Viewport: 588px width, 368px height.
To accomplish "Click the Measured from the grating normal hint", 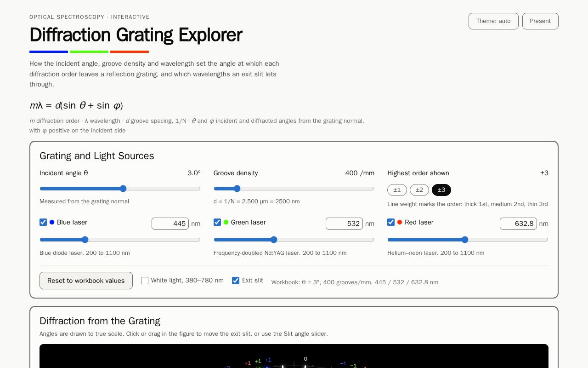I will coord(84,201).
